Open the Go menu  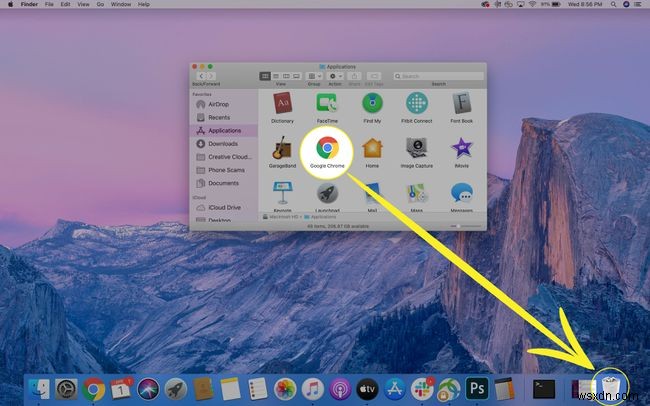click(x=100, y=4)
